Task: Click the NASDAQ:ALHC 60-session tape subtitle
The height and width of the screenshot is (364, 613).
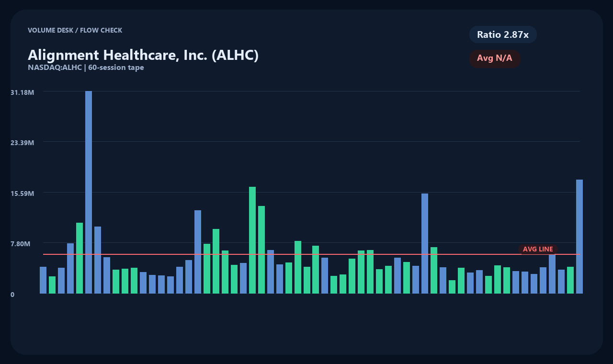Action: tap(86, 68)
